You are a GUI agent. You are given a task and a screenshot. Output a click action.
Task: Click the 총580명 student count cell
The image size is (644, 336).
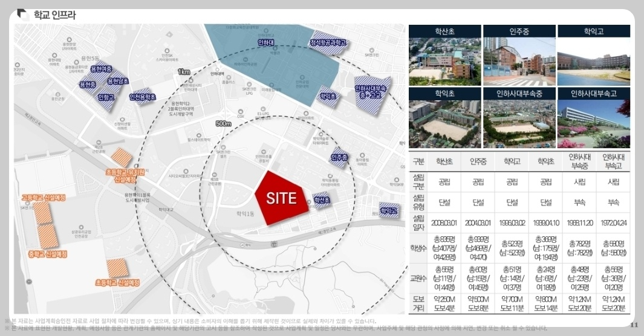click(x=613, y=248)
